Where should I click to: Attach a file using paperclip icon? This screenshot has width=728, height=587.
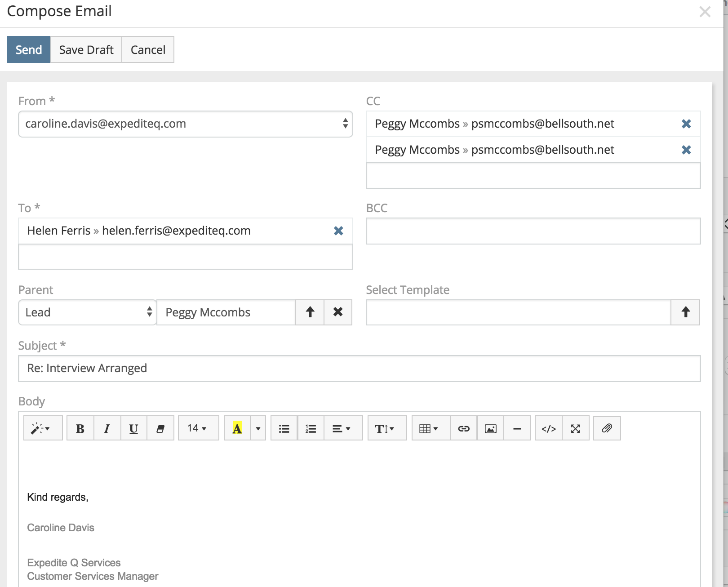click(607, 428)
